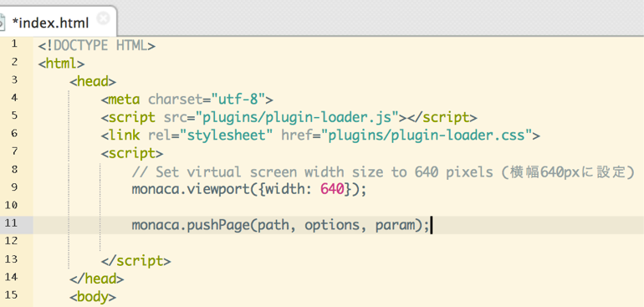Click line number 7 in gutter
Screen dimensions: 644x307
tap(14, 151)
